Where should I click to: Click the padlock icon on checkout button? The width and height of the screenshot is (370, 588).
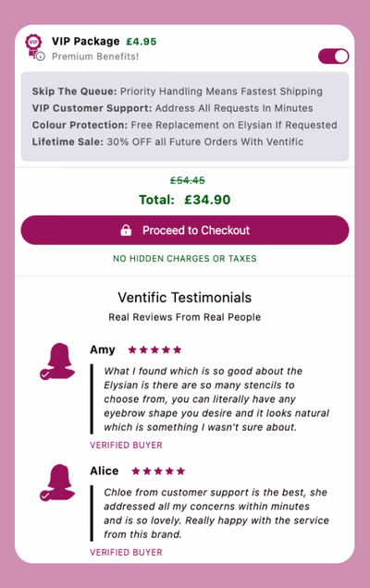tap(126, 230)
